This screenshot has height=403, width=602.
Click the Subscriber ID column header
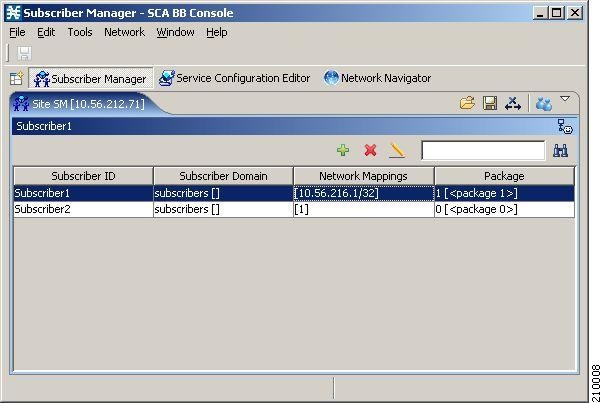83,176
